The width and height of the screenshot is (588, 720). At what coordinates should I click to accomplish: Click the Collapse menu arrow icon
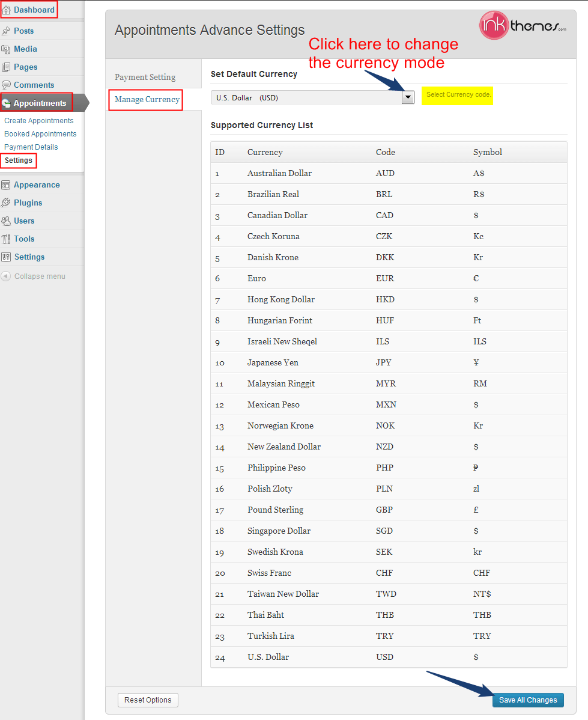click(x=6, y=276)
